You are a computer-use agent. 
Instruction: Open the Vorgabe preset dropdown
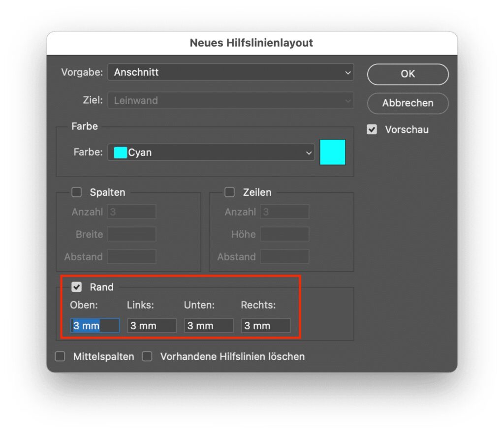pyautogui.click(x=230, y=72)
